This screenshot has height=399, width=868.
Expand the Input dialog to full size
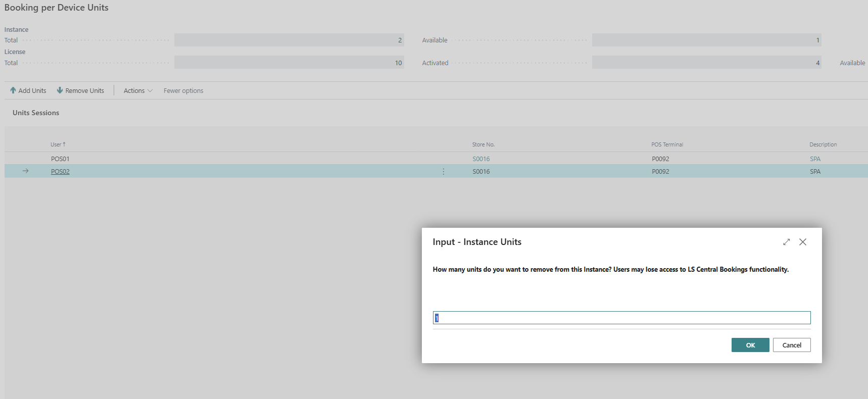(x=786, y=242)
